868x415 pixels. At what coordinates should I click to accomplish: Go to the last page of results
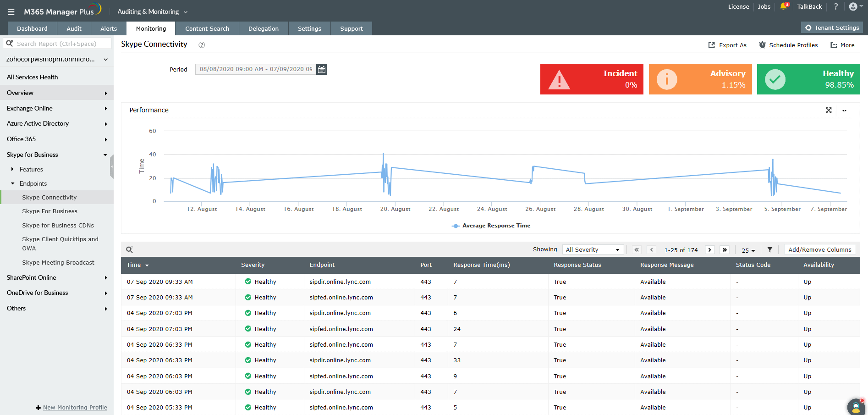[x=725, y=250]
